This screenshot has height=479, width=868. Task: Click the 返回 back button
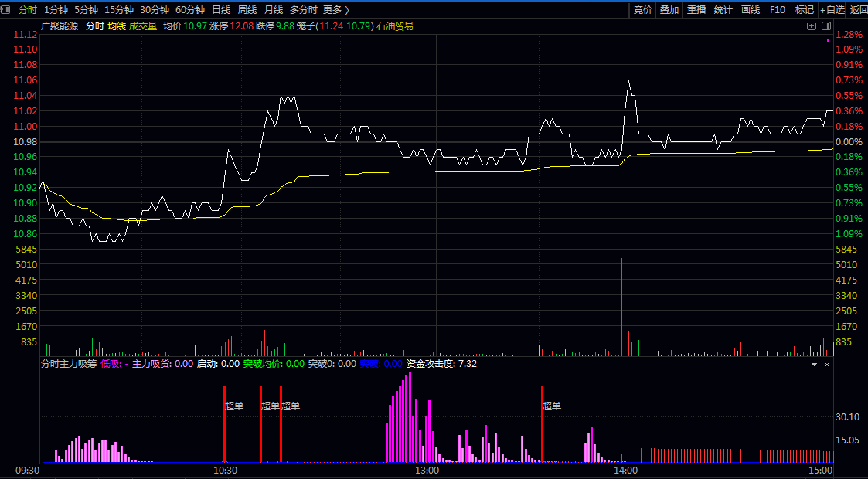tap(859, 10)
